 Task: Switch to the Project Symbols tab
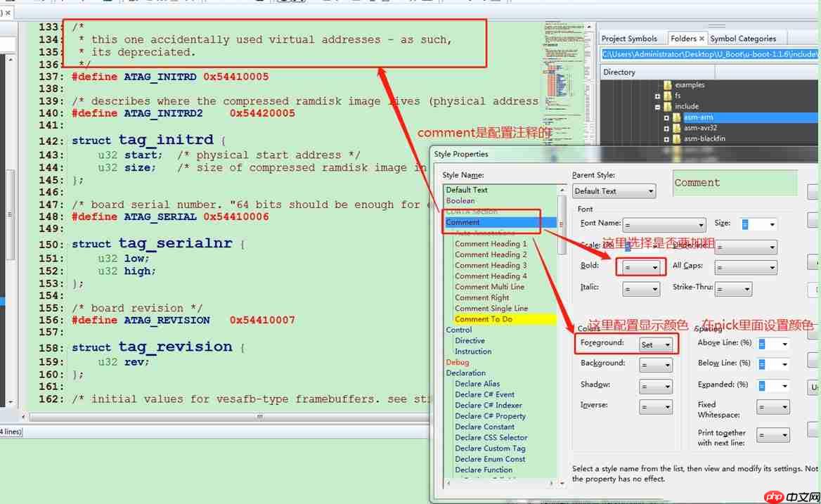coord(629,39)
